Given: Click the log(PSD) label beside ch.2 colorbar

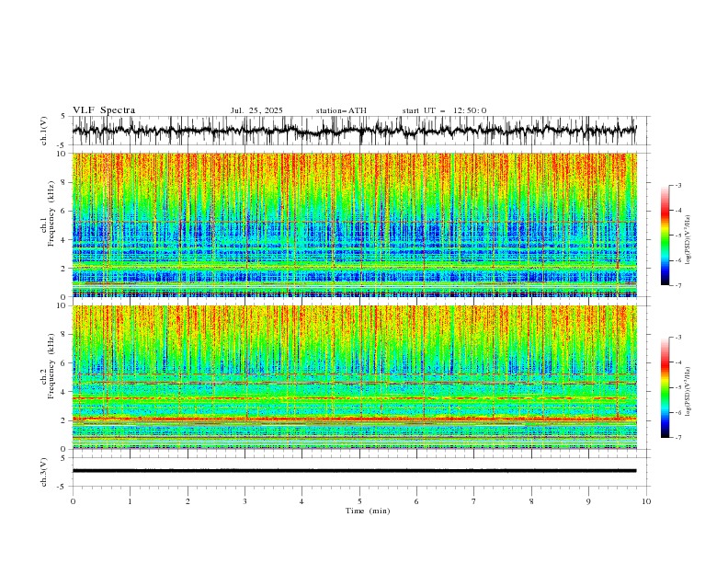Looking at the screenshot, I should [688, 392].
